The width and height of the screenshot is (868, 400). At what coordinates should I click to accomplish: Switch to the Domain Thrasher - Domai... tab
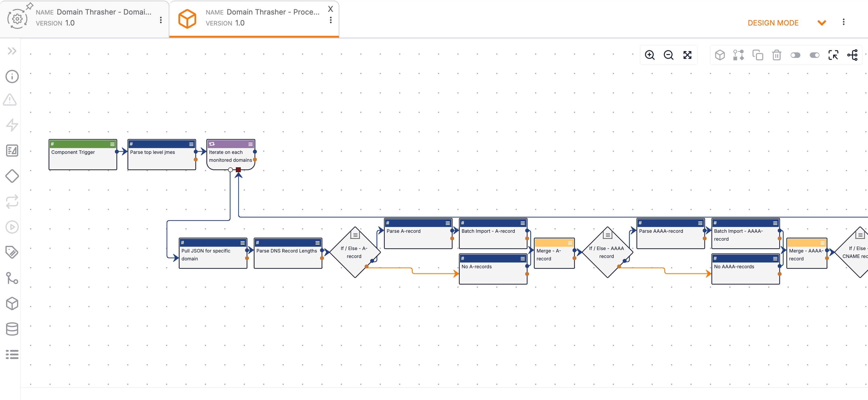click(x=84, y=19)
